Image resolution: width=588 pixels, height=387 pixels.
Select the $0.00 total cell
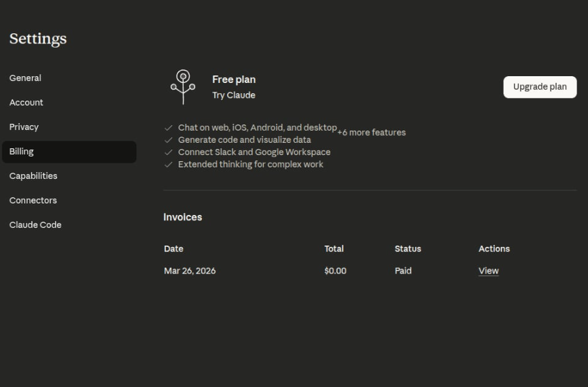[335, 271]
